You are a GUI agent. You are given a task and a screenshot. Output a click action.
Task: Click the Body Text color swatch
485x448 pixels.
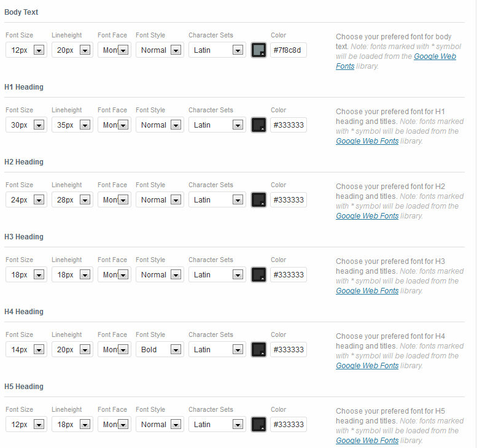pyautogui.click(x=258, y=50)
